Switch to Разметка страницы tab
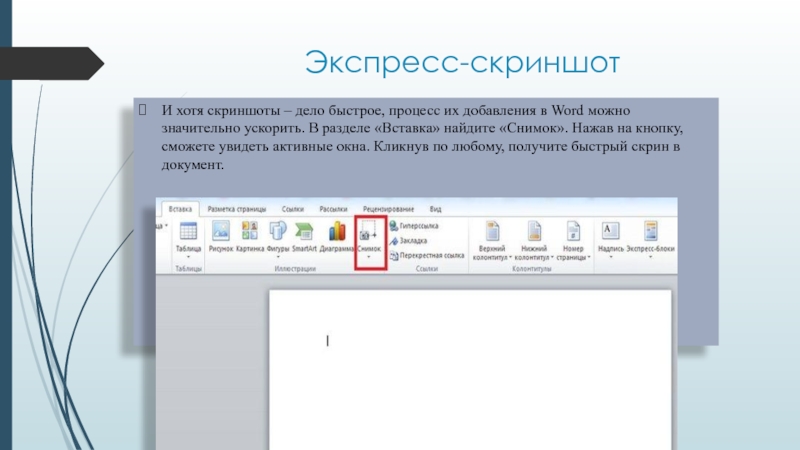The image size is (800, 450). pos(237,209)
